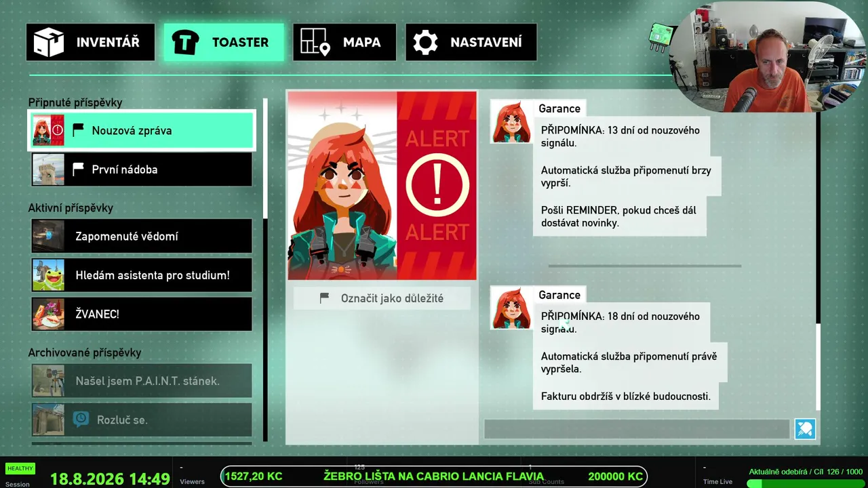Click the Viewers label in stream overlay
Viewport: 868px width, 488px height.
(192, 482)
